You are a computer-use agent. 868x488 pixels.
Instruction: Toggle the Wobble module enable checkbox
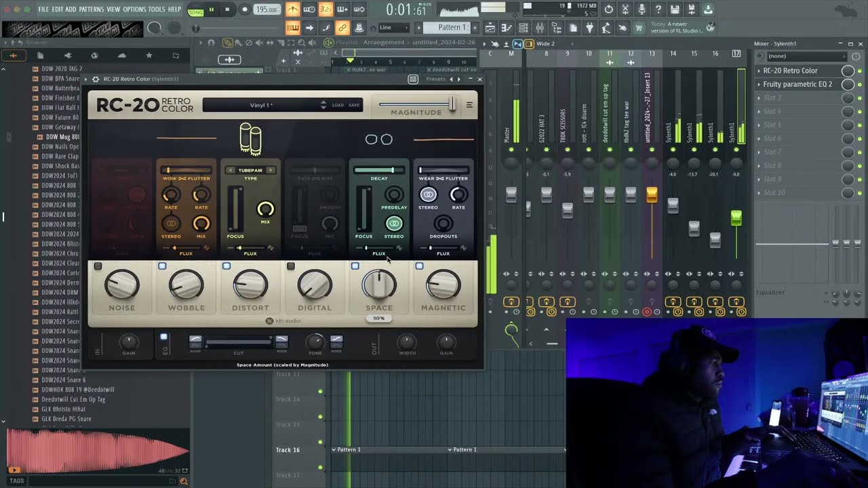point(162,266)
